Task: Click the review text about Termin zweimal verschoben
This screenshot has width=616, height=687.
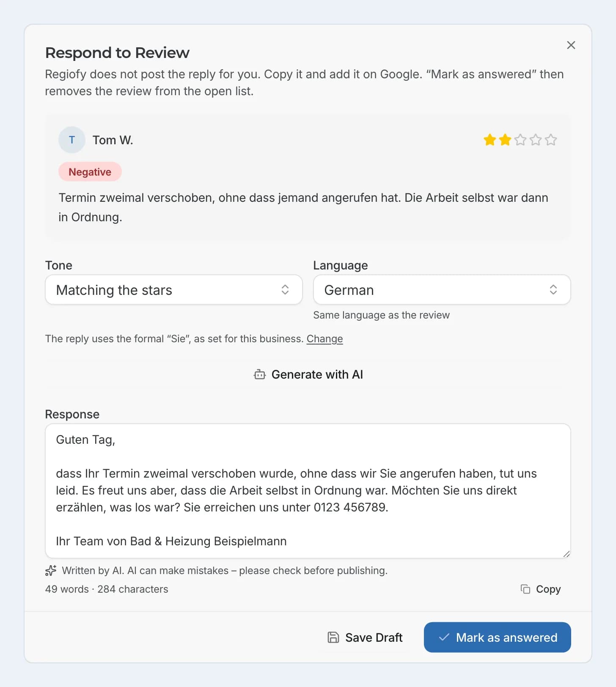Action: (x=303, y=207)
